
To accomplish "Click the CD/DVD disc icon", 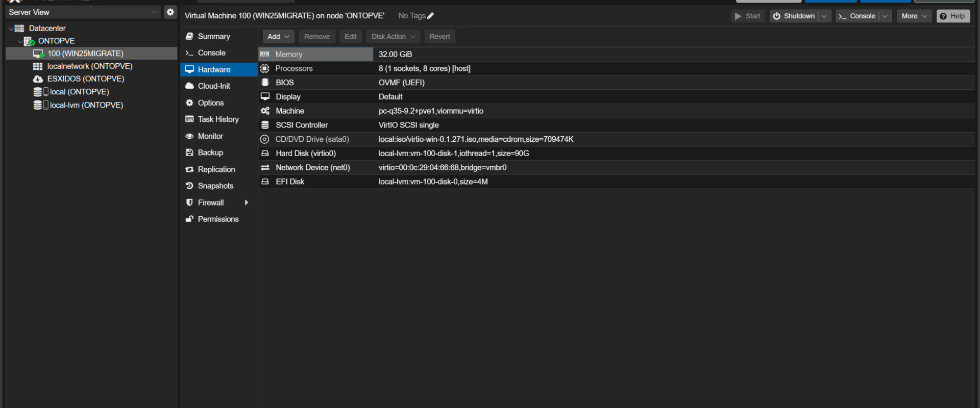I will coord(264,139).
